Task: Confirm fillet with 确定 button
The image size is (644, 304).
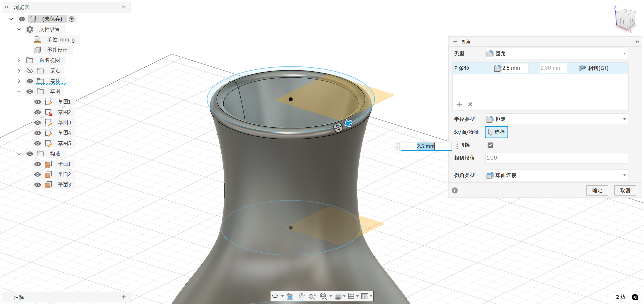Action: (597, 191)
